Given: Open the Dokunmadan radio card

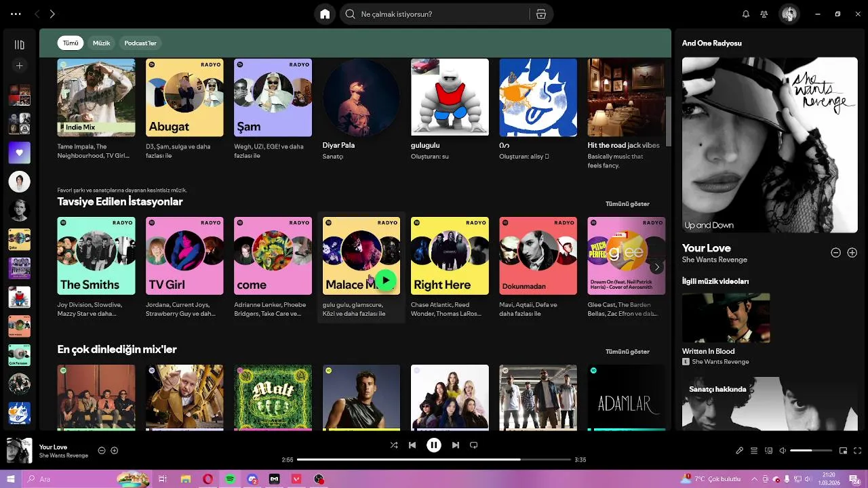Looking at the screenshot, I should pos(538,268).
